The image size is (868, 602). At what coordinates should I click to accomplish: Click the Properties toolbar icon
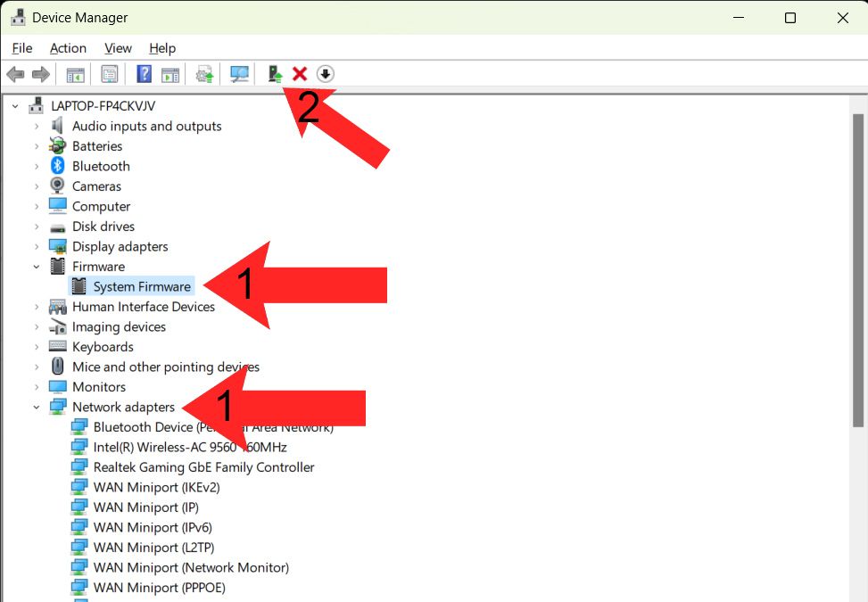(110, 74)
